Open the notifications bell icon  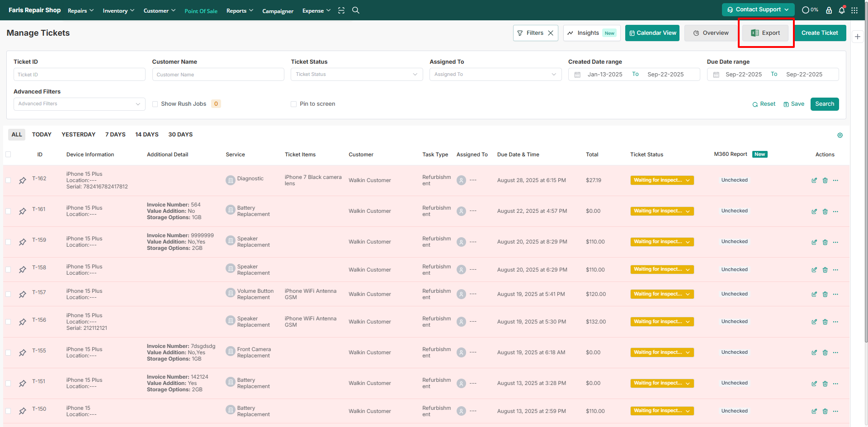coord(841,10)
